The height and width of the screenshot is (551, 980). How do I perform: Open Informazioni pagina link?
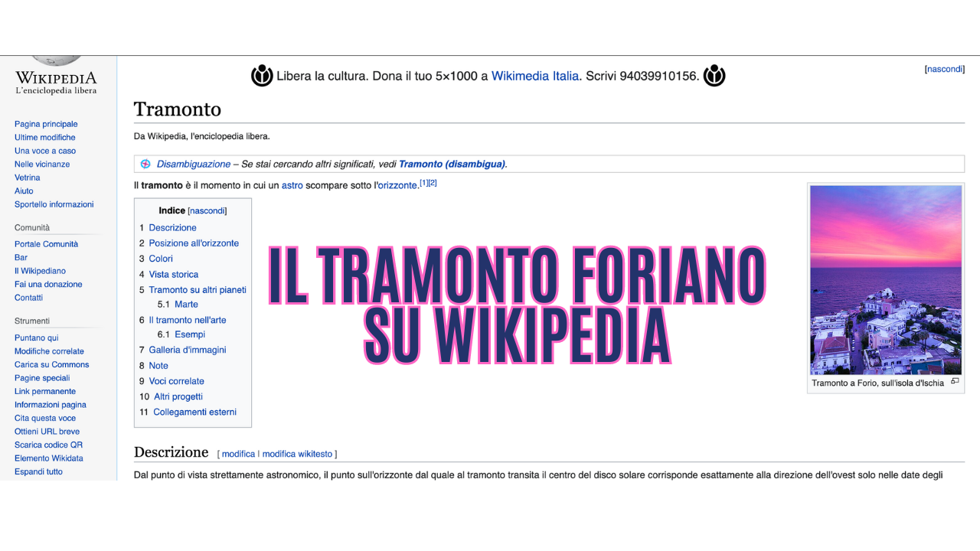51,405
